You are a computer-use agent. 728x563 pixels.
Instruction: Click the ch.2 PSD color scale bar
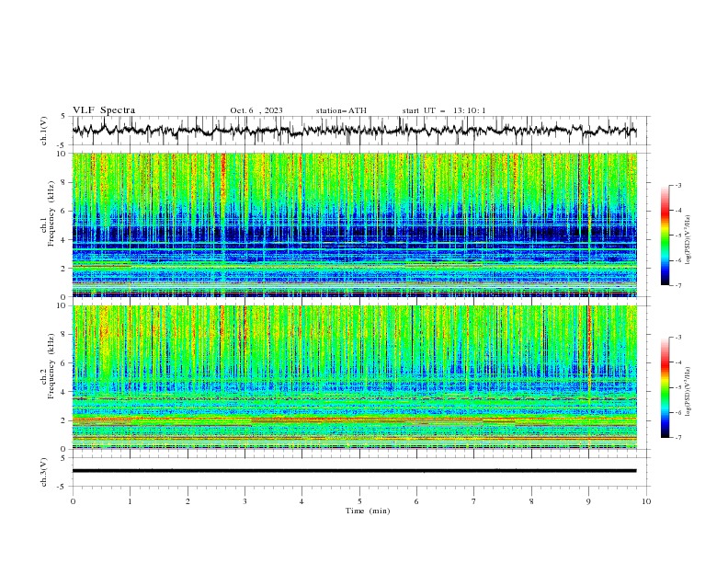click(x=665, y=387)
